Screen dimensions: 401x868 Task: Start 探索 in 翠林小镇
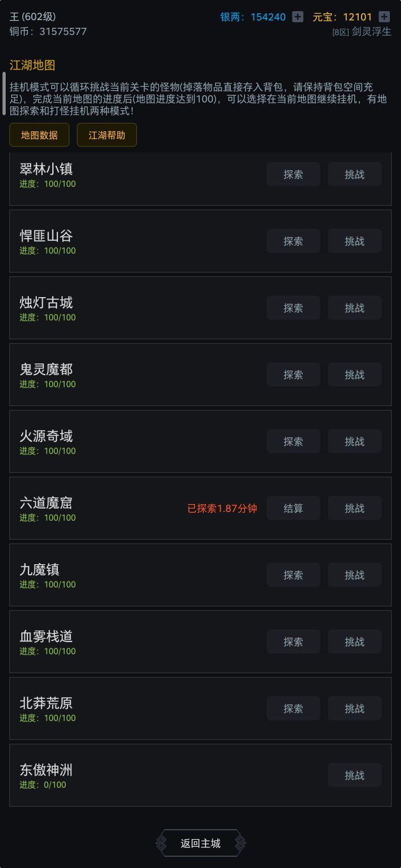[x=294, y=174]
